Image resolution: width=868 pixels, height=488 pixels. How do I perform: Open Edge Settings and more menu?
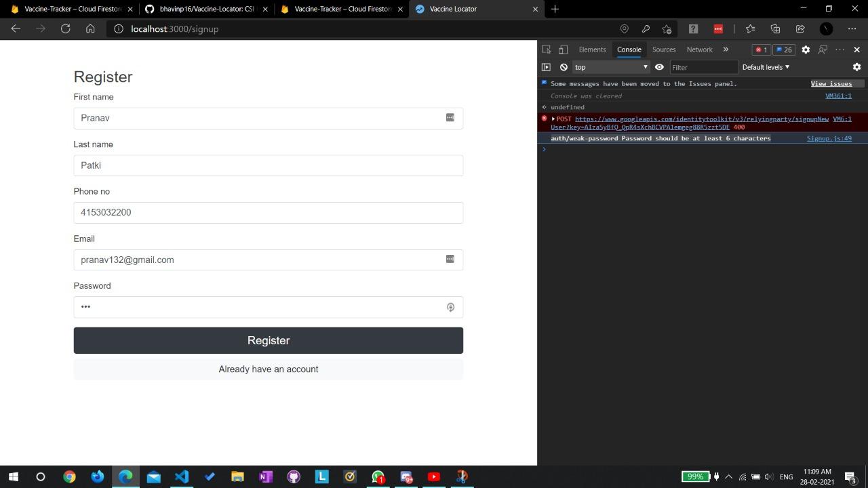coord(852,28)
